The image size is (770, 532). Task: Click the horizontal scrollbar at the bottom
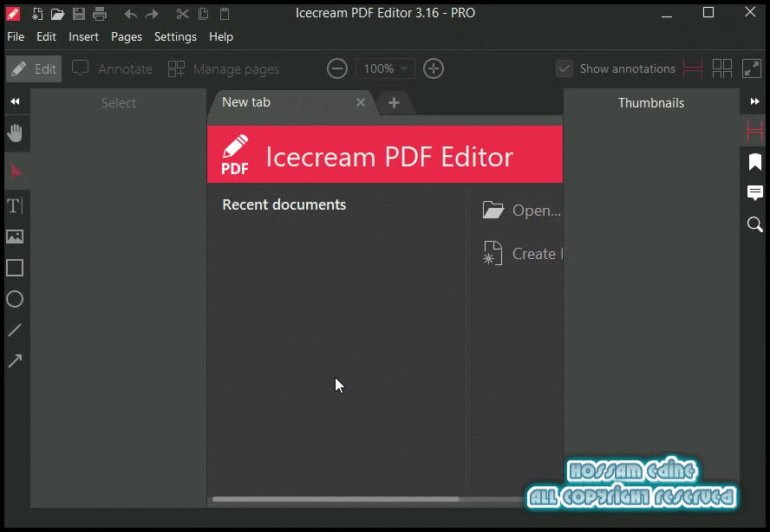tap(336, 499)
